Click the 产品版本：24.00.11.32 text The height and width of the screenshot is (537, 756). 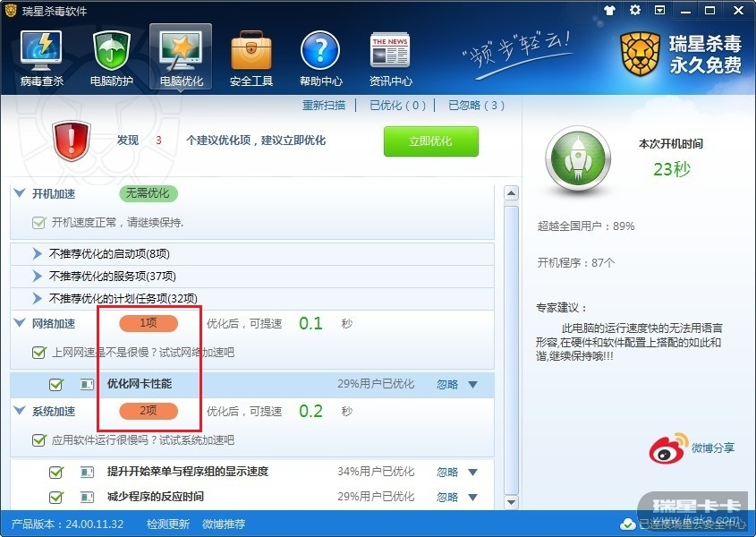click(67, 524)
